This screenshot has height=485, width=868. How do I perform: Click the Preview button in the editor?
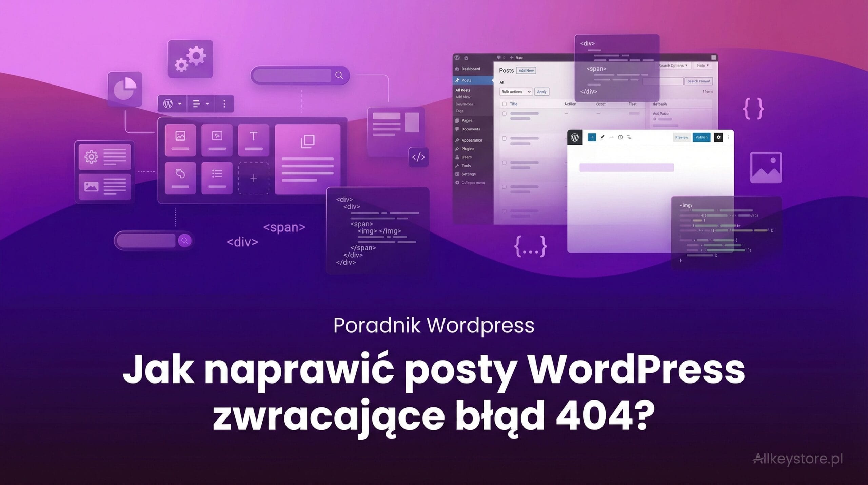[682, 137]
